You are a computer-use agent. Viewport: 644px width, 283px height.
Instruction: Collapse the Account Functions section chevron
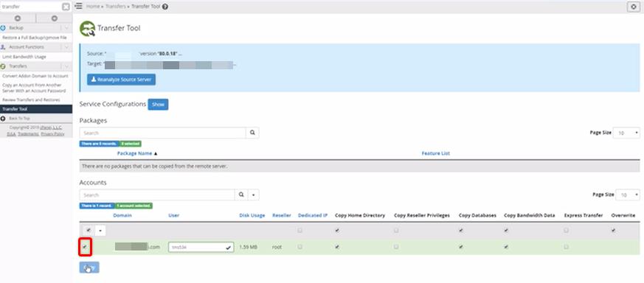pyautogui.click(x=67, y=47)
